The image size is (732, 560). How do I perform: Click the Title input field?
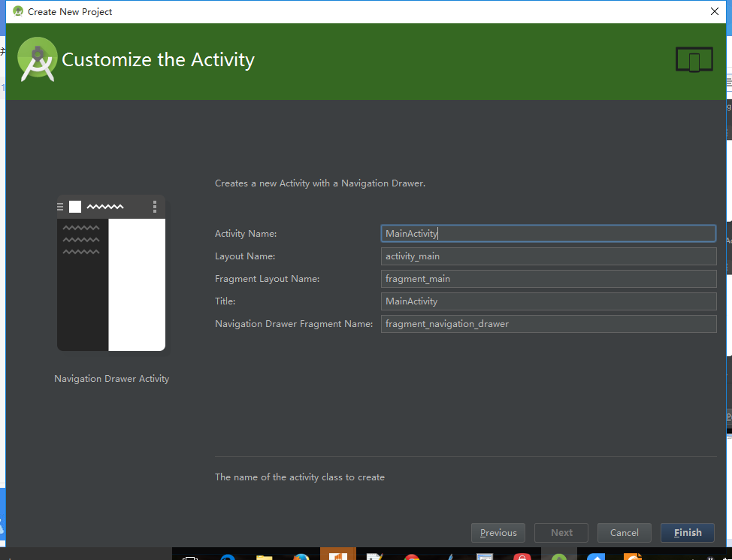549,301
